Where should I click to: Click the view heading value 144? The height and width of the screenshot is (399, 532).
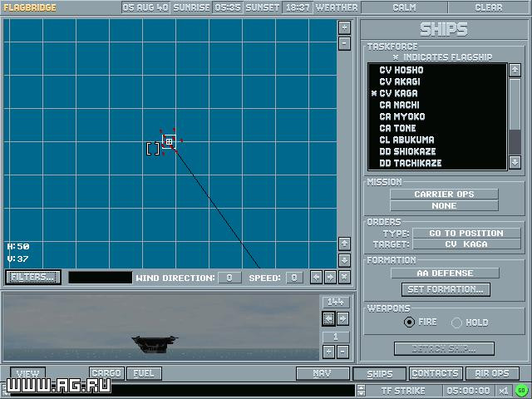point(336,302)
